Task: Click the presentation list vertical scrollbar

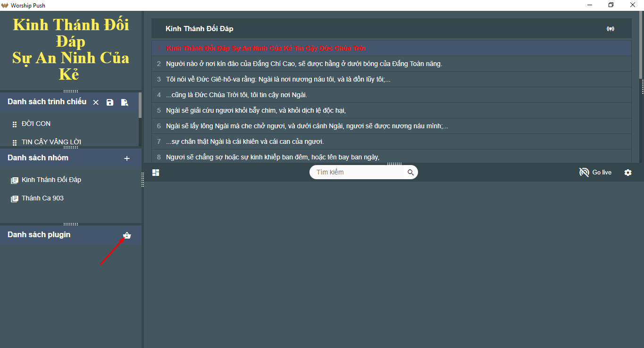Action: 140,105
